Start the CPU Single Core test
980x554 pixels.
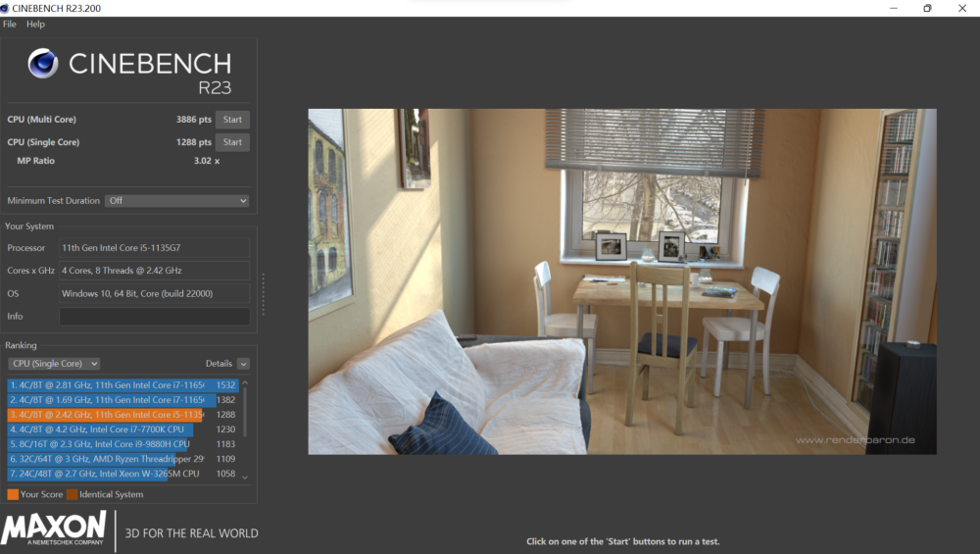[x=232, y=142]
